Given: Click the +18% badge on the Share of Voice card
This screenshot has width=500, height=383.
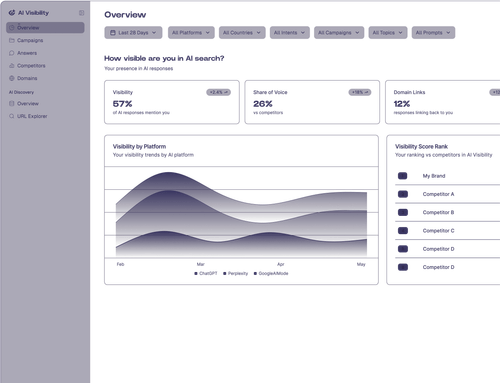Looking at the screenshot, I should pyautogui.click(x=360, y=92).
